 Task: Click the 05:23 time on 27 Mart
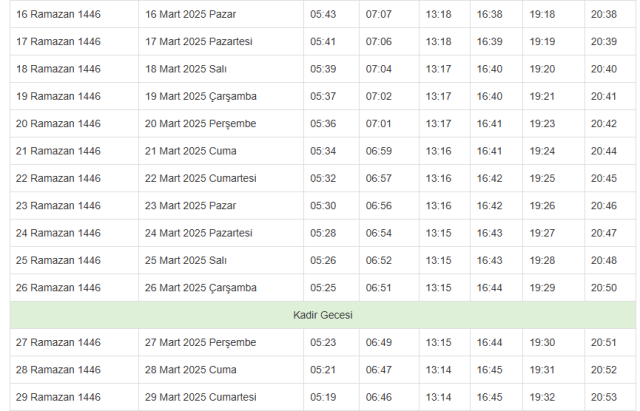(x=323, y=342)
